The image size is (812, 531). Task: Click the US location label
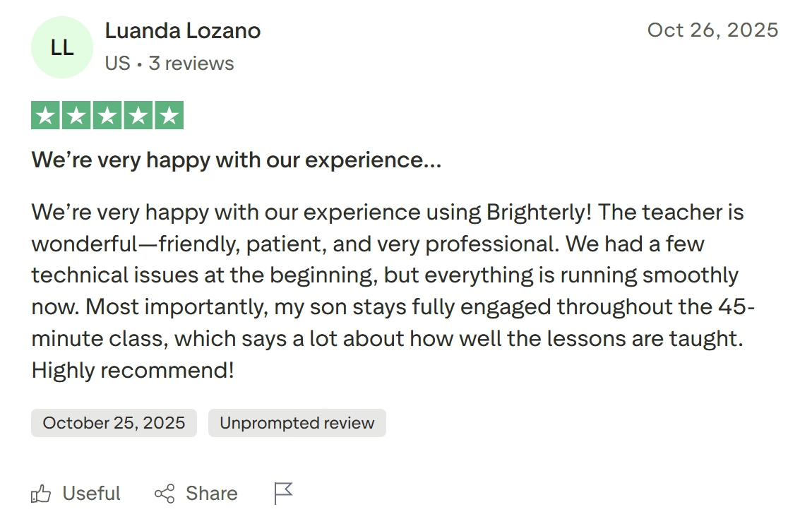117,63
